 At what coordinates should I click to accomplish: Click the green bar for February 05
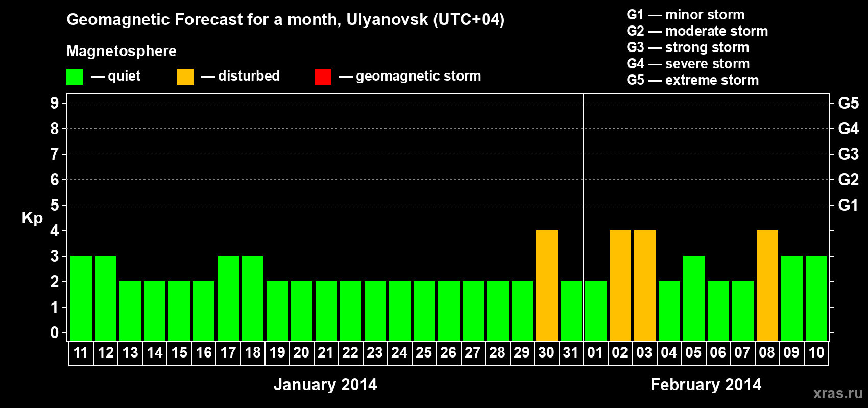coord(694,298)
